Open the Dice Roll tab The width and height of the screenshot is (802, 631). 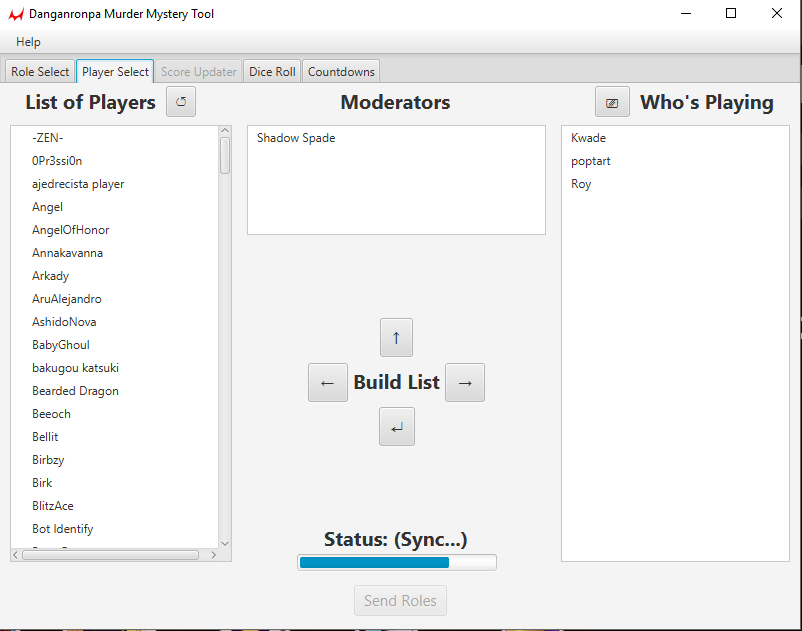click(272, 72)
